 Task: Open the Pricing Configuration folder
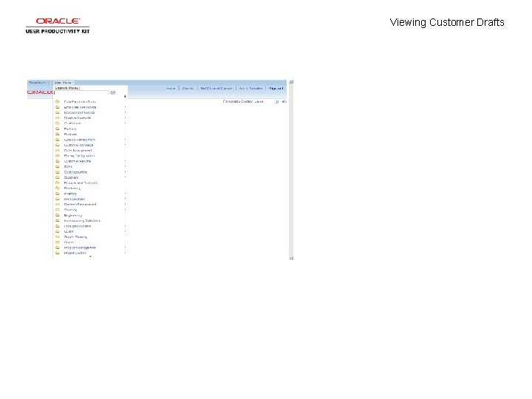pos(79,156)
